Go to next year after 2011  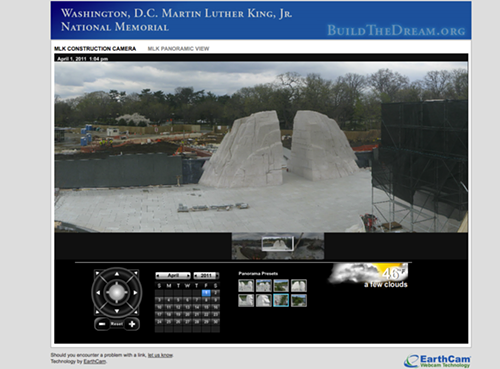click(217, 276)
